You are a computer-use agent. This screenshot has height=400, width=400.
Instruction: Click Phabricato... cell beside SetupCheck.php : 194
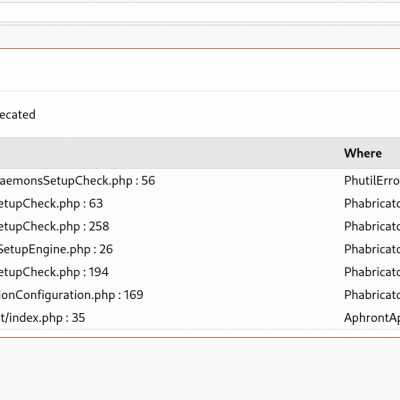pyautogui.click(x=372, y=272)
